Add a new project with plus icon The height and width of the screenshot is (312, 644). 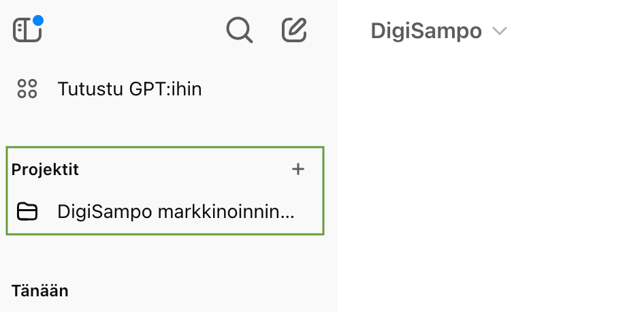point(298,170)
